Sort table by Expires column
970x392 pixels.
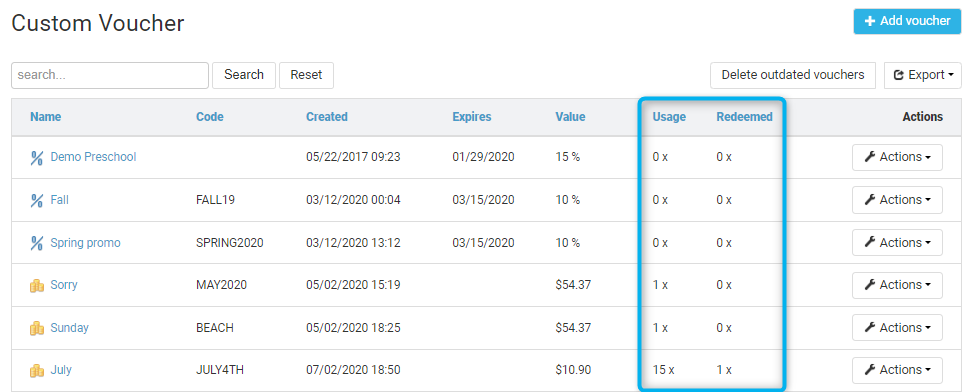click(471, 117)
